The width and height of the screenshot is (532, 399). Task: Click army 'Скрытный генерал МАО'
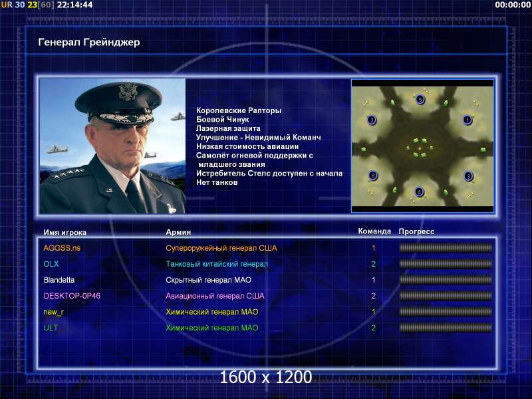click(208, 280)
